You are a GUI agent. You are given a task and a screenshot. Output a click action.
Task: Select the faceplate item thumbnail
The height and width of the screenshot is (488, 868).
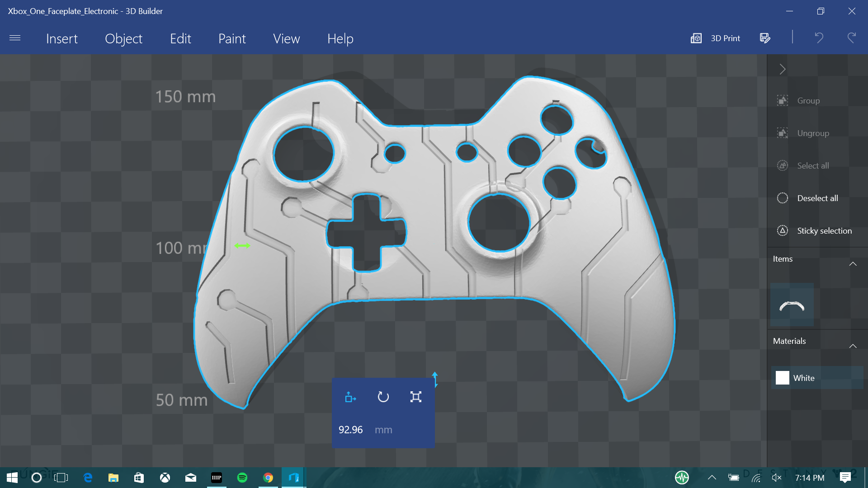point(792,305)
